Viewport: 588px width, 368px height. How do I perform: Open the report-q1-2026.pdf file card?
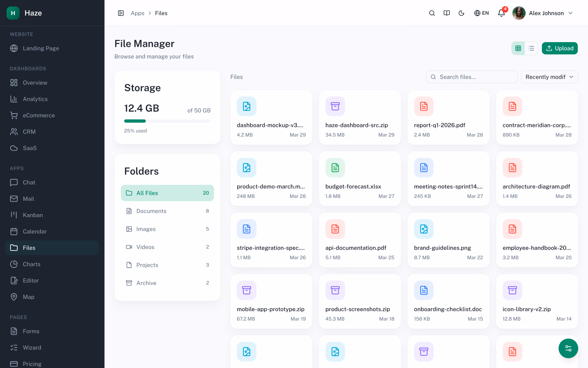pyautogui.click(x=448, y=117)
